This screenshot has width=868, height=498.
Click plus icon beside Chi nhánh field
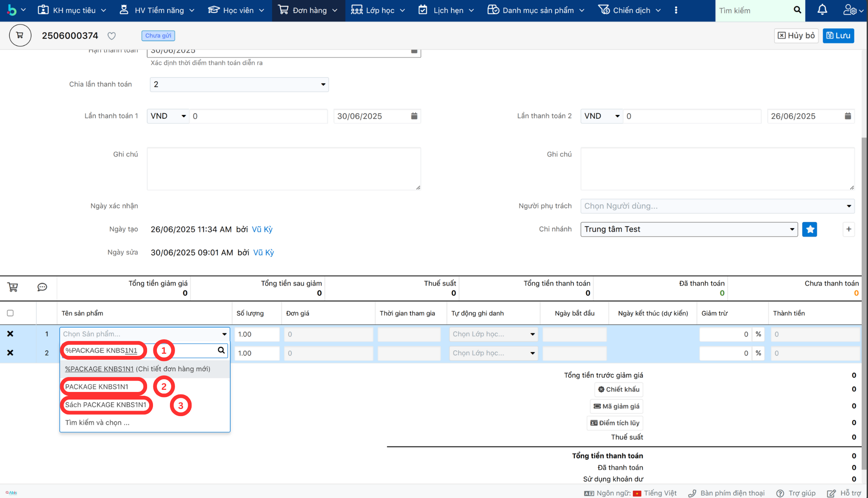click(849, 229)
